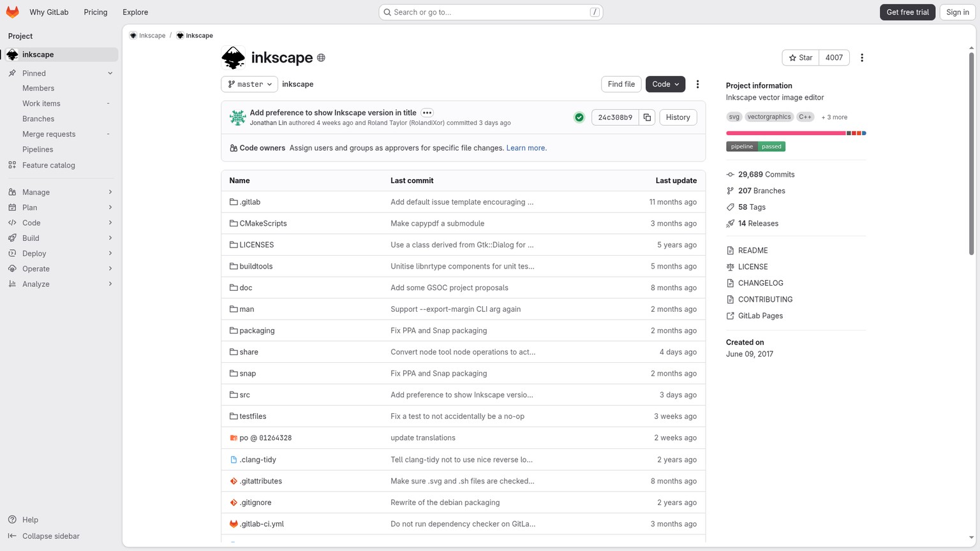Click the repository languages color bar
Viewport: 980px width, 551px height.
[796, 133]
